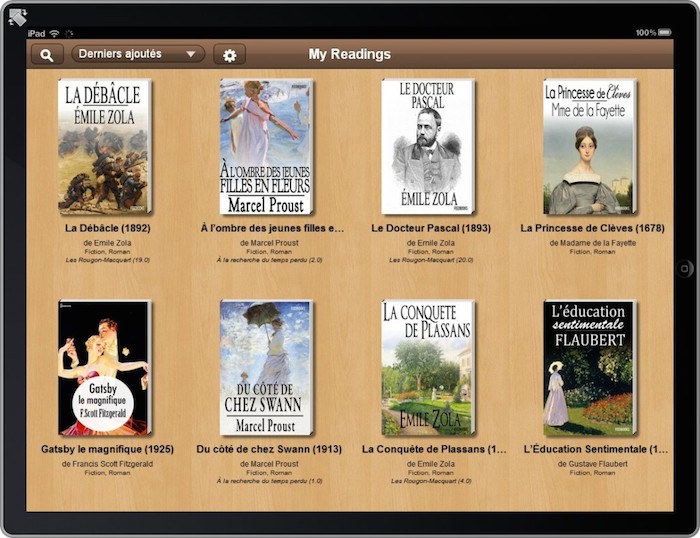Tap the battery indicator icon
This screenshot has width=700, height=538.
[665, 32]
